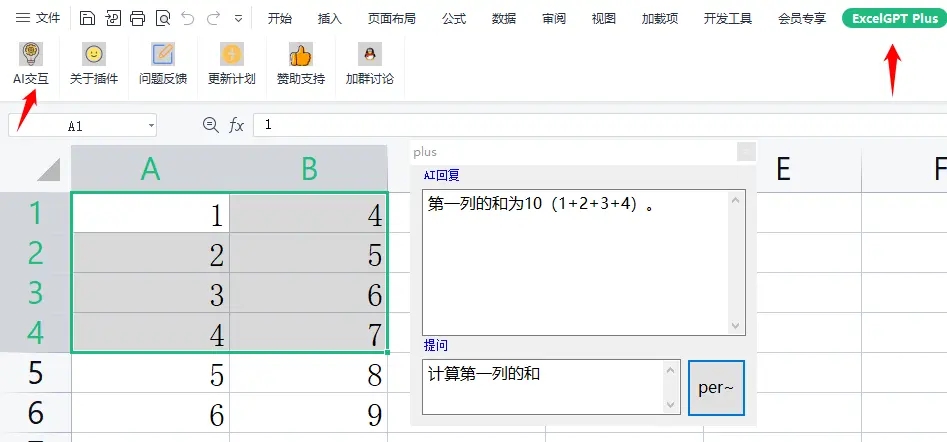Image resolution: width=947 pixels, height=442 pixels.
Task: Open 关于插件 smiley icon
Action: point(93,54)
